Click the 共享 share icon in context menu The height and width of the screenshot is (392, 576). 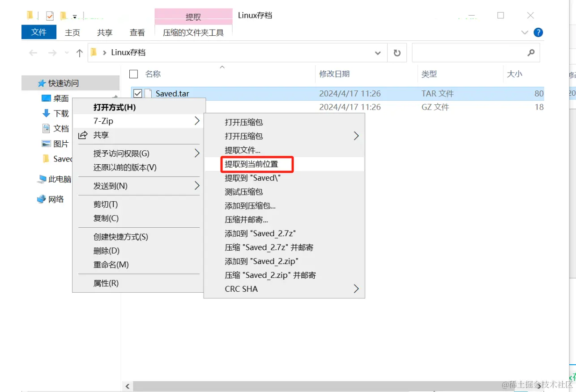[x=83, y=135]
